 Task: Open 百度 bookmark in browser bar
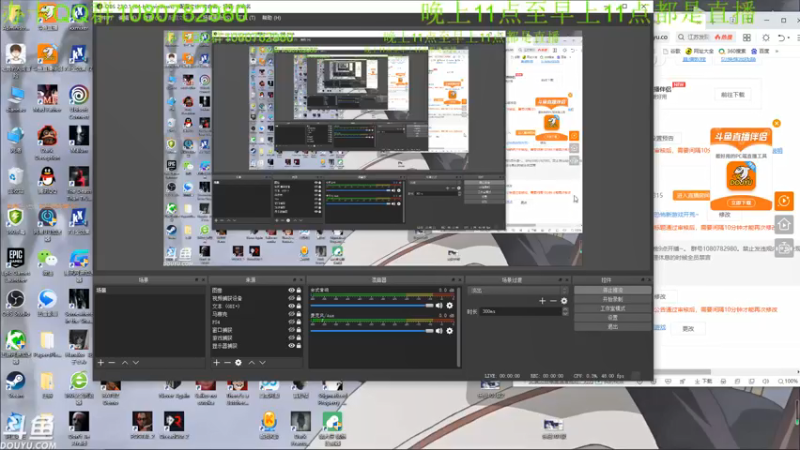pyautogui.click(x=760, y=51)
